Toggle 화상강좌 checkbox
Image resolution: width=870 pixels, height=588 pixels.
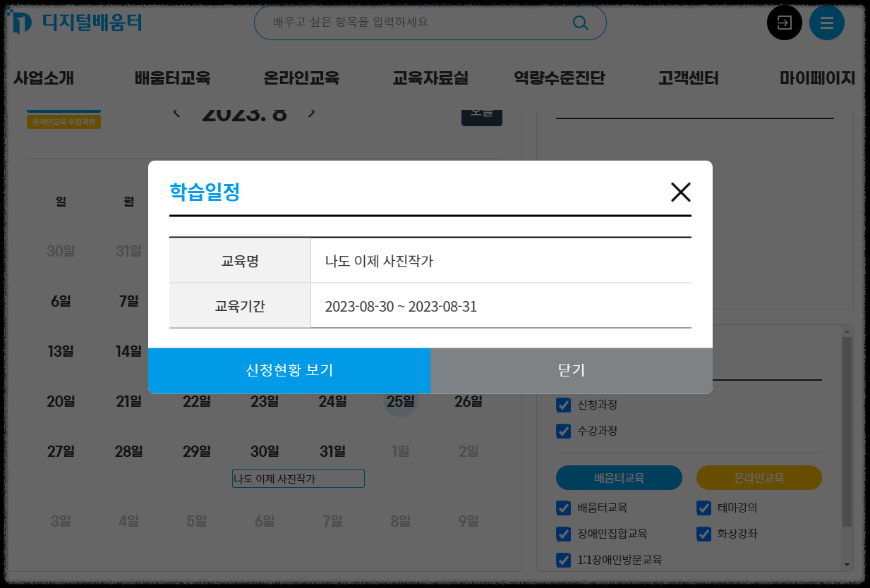703,534
